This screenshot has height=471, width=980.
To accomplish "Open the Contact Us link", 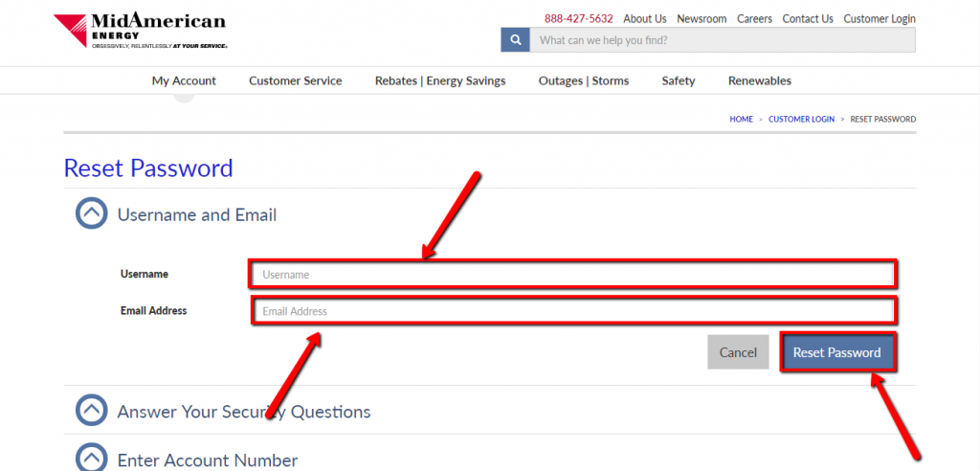I will click(x=808, y=19).
